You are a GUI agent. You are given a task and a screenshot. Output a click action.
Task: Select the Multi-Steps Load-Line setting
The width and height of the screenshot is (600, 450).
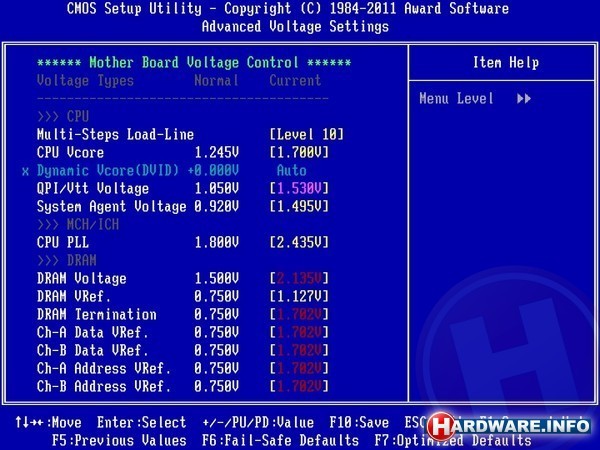coord(115,135)
